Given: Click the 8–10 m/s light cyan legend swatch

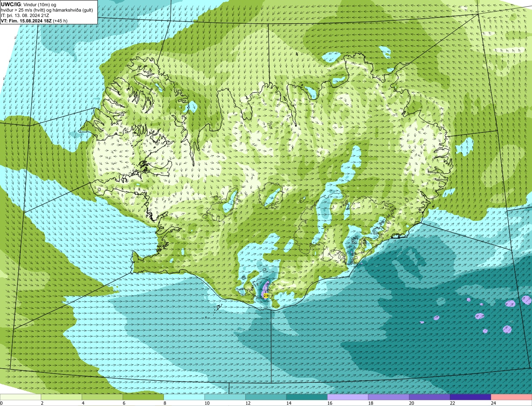Looking at the screenshot, I should 185,397.
